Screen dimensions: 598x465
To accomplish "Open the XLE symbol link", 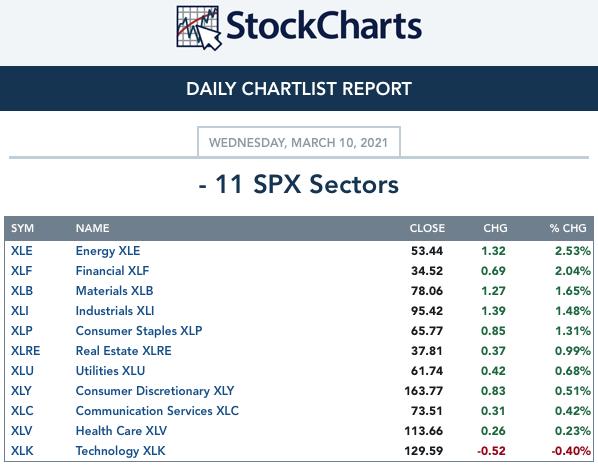I will point(22,251).
